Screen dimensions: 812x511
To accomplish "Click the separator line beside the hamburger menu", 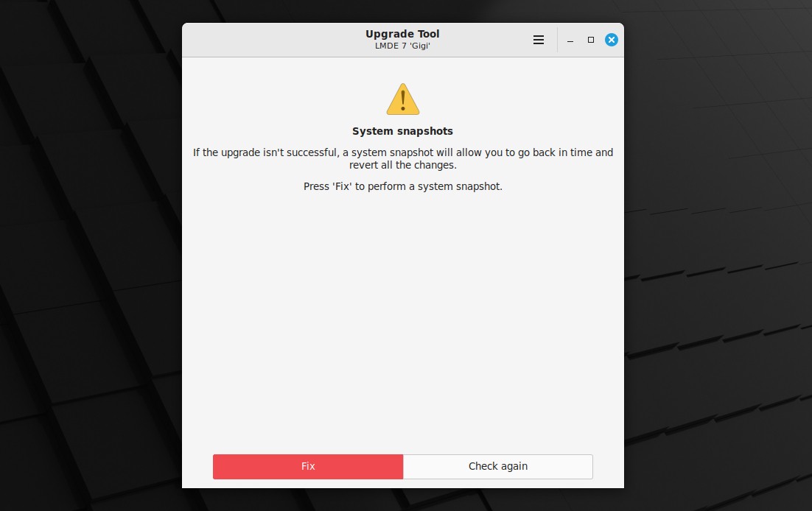I will pos(557,40).
